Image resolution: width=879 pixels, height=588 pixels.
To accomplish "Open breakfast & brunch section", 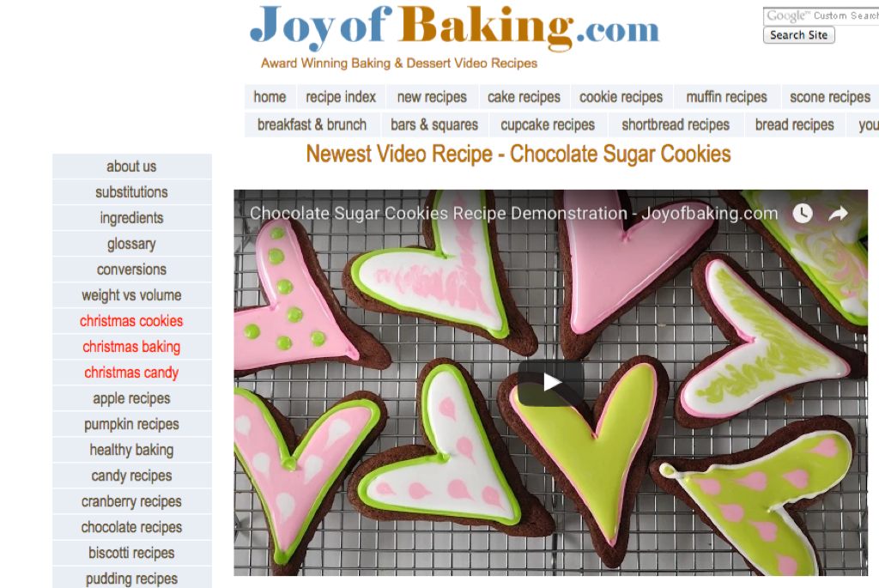I will (x=312, y=124).
